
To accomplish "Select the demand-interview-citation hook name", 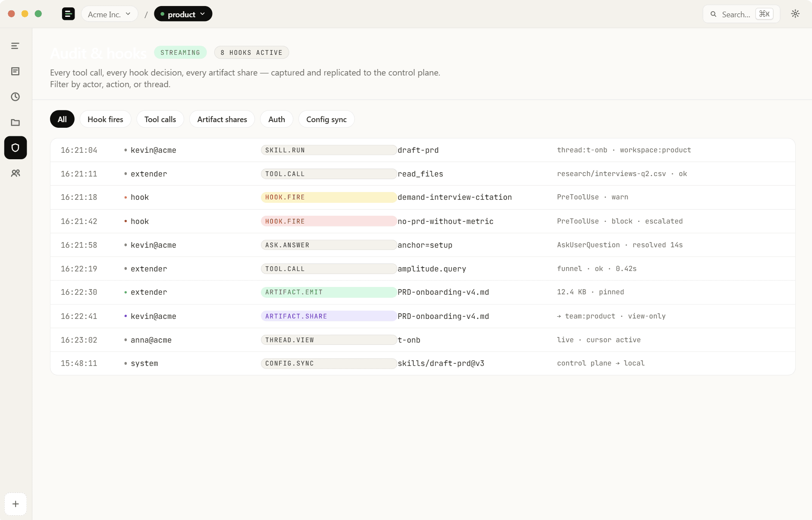I will 455,197.
